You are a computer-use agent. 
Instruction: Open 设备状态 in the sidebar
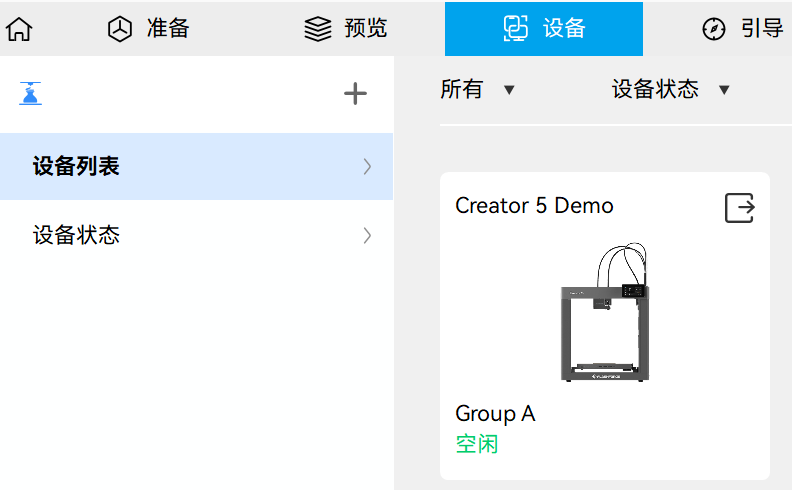click(196, 235)
